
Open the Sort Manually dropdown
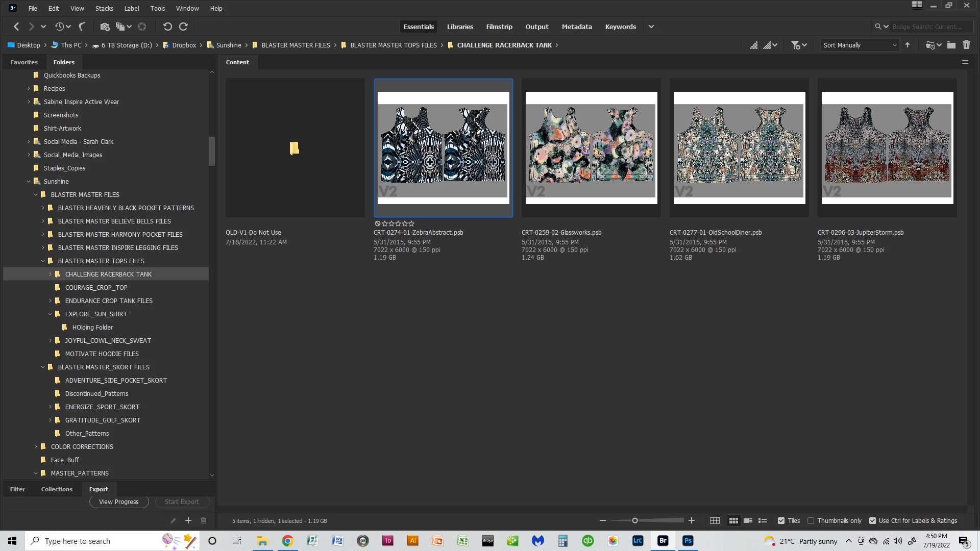pyautogui.click(x=860, y=45)
